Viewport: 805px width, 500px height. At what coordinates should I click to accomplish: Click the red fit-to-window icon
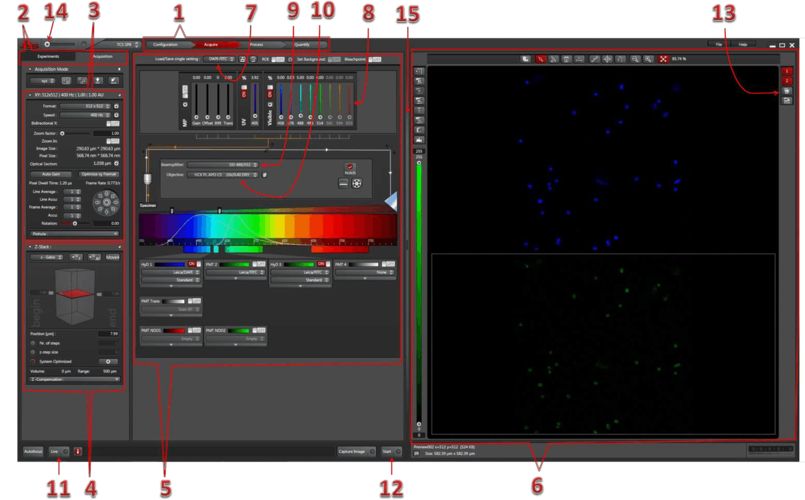pyautogui.click(x=662, y=60)
